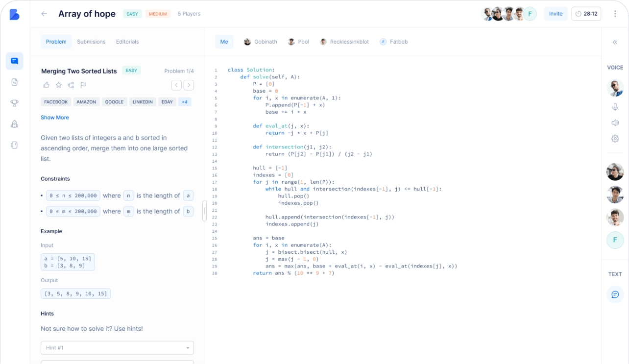
Task: Open the settings gear in voice panel
Action: click(615, 139)
